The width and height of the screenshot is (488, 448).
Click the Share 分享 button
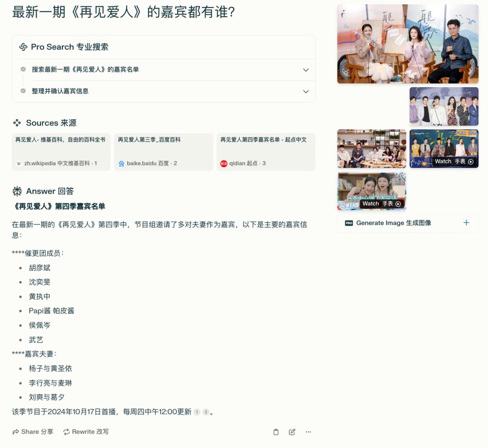point(33,432)
